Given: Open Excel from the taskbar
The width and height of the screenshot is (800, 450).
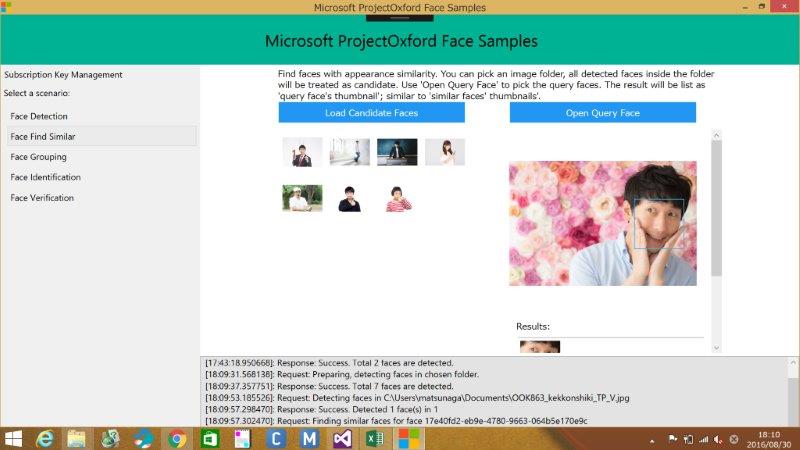Looking at the screenshot, I should click(x=376, y=439).
